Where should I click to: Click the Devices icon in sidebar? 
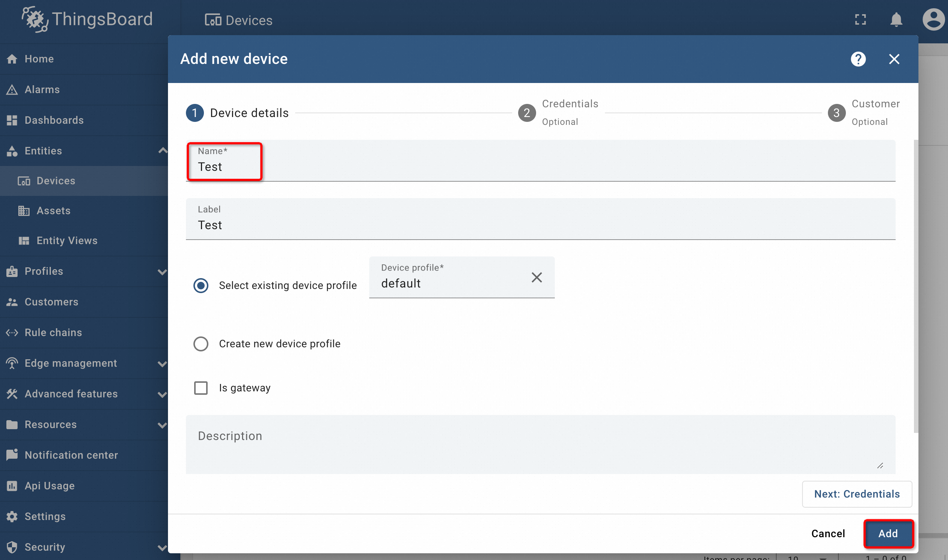tap(24, 181)
